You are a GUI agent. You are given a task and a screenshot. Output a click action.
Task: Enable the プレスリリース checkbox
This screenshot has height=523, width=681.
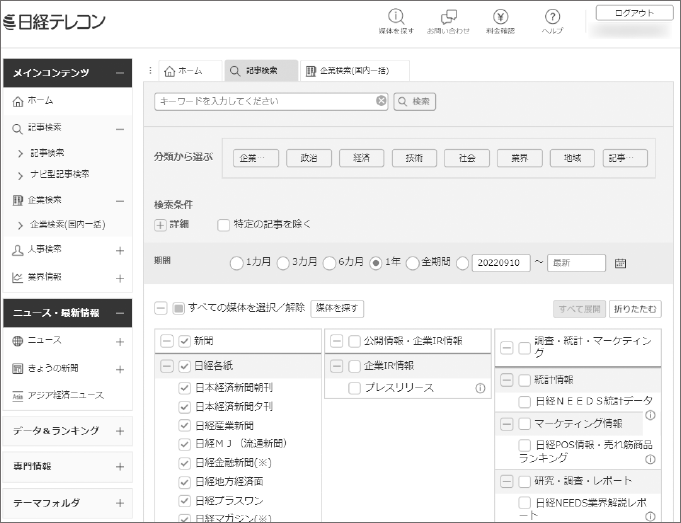click(355, 388)
